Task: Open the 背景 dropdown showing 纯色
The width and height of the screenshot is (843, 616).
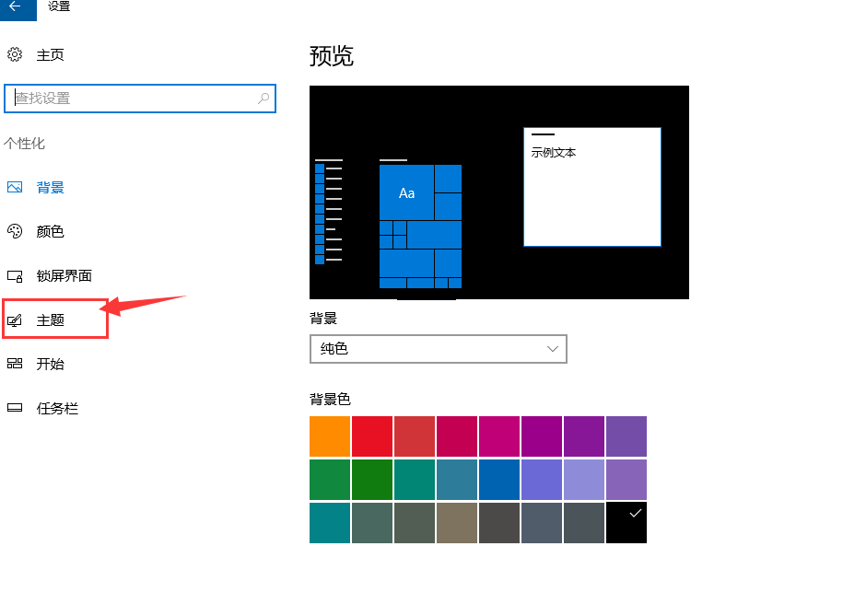Action: 438,349
